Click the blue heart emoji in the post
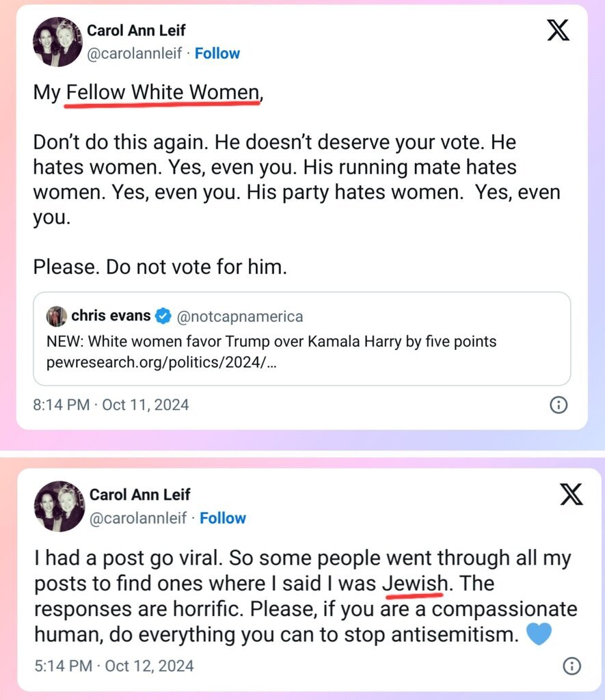Viewport: 605px width, 700px height. pos(539,635)
